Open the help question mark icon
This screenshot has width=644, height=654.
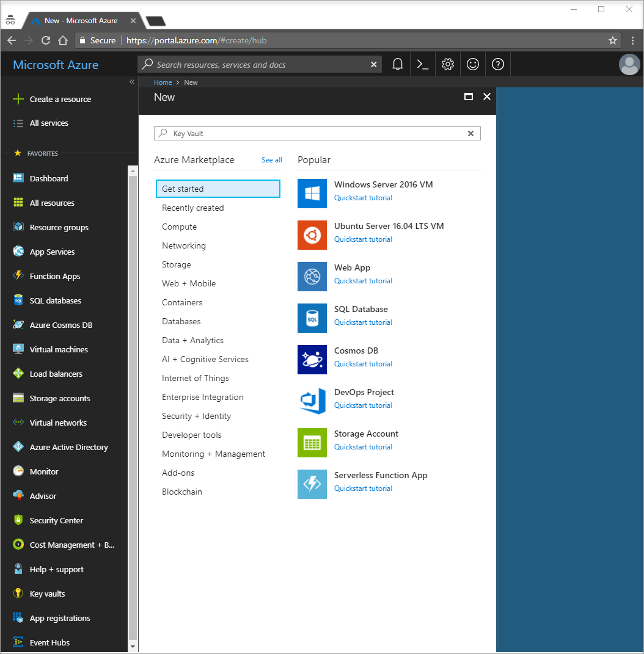498,64
